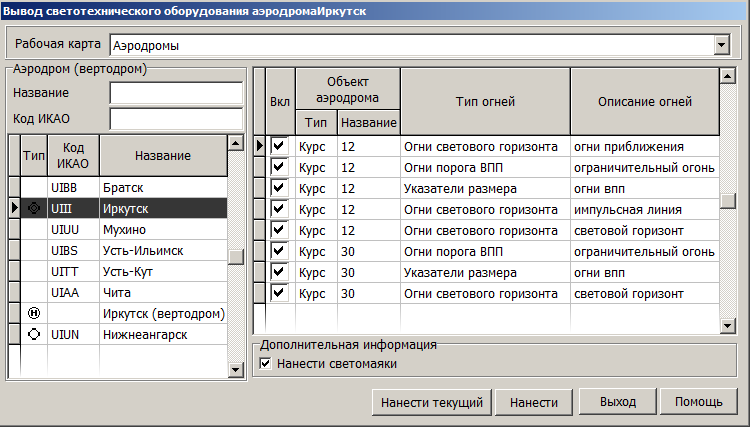751x429 pixels.
Task: Click the scroll-down arrow of the airport list
Action: [x=236, y=371]
